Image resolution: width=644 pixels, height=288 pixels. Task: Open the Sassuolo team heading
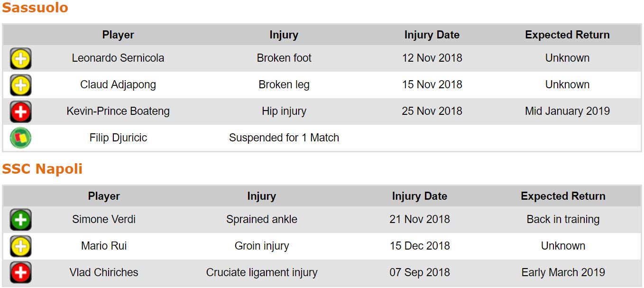click(35, 8)
